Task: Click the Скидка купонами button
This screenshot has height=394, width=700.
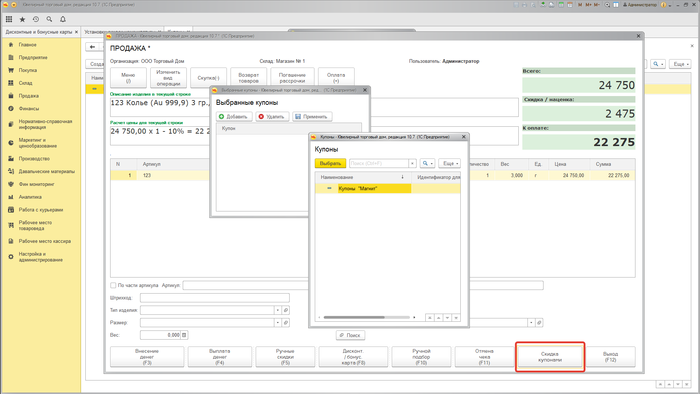Action: click(550, 357)
